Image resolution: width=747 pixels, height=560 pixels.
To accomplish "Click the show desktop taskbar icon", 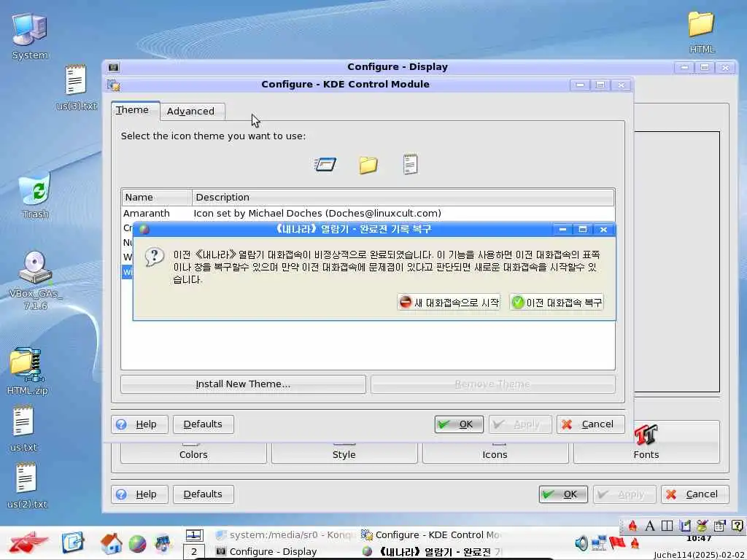I will click(x=72, y=543).
